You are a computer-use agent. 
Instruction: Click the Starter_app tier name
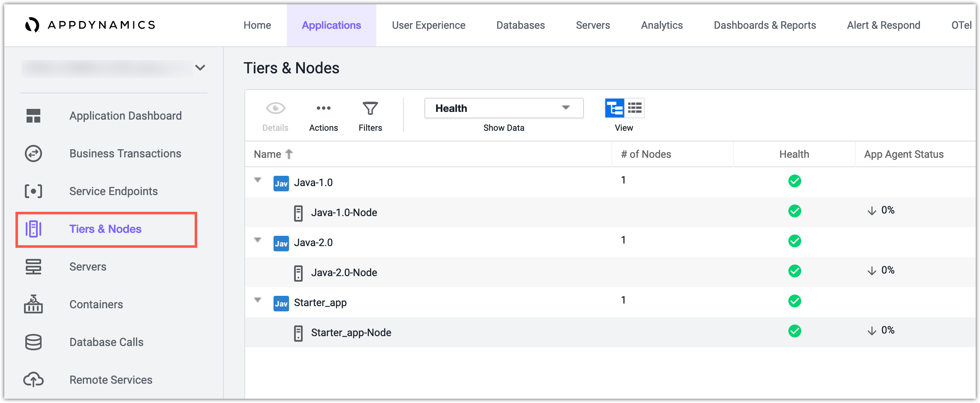[x=320, y=303]
